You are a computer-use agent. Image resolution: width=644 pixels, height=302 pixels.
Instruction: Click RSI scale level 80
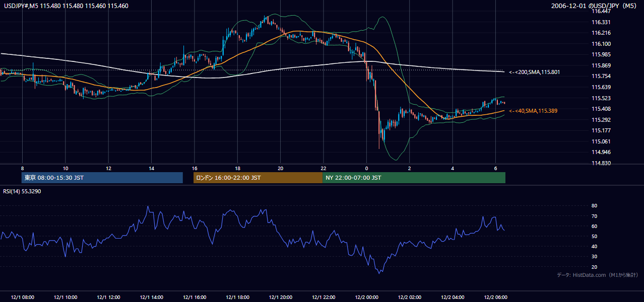pos(594,206)
